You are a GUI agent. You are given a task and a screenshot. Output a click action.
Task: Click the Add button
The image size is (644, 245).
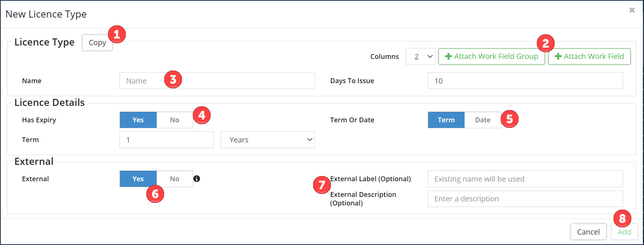coord(624,232)
